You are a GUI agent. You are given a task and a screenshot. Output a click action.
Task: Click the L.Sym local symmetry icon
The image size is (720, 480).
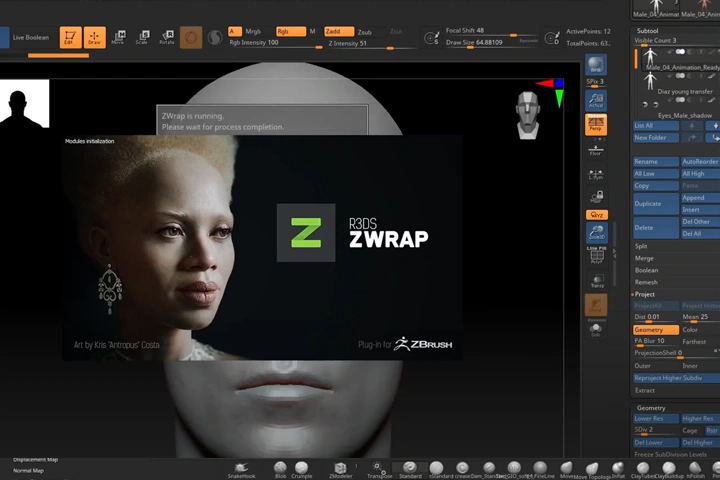click(x=596, y=175)
